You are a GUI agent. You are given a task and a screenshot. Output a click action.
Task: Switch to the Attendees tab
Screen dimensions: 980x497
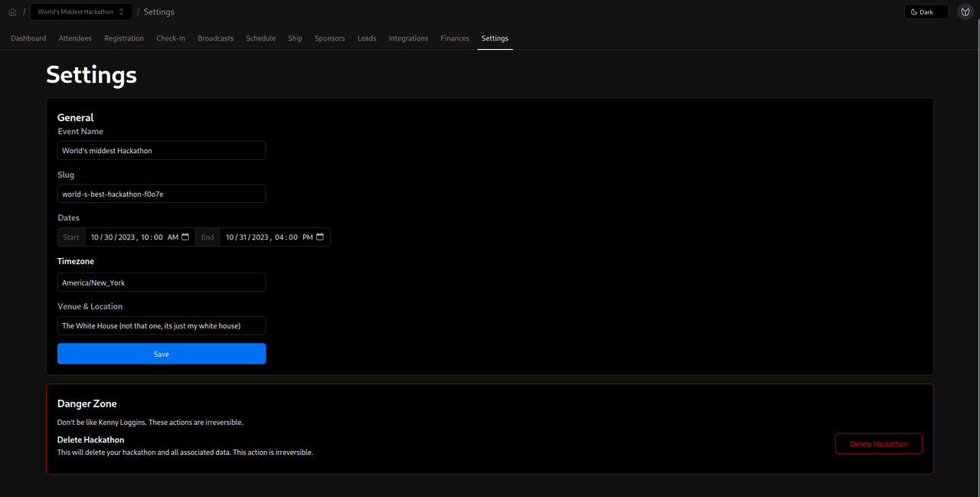coord(75,38)
